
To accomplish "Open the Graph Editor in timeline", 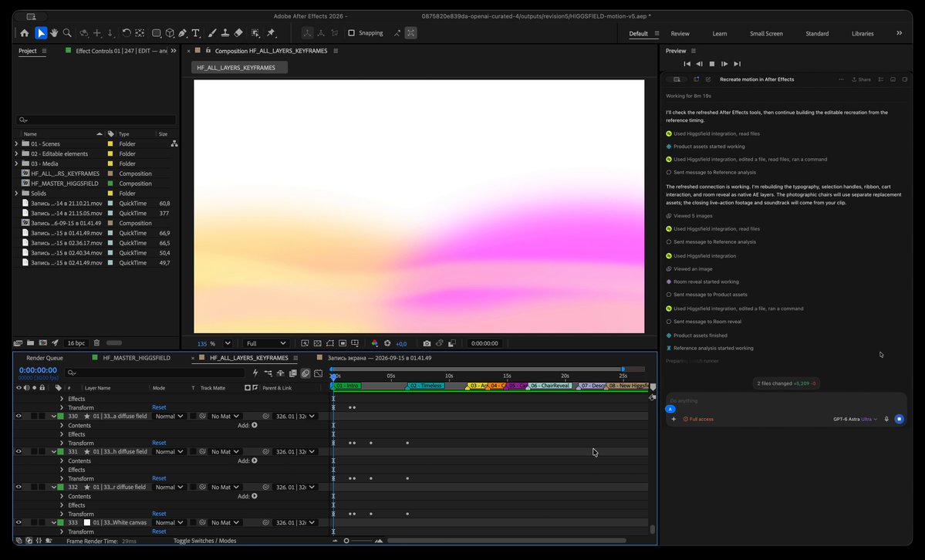I will pyautogui.click(x=319, y=373).
